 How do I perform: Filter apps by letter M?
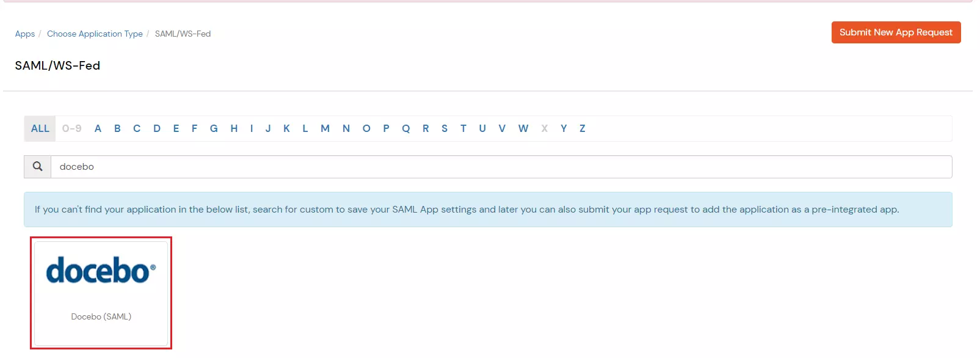click(x=325, y=128)
